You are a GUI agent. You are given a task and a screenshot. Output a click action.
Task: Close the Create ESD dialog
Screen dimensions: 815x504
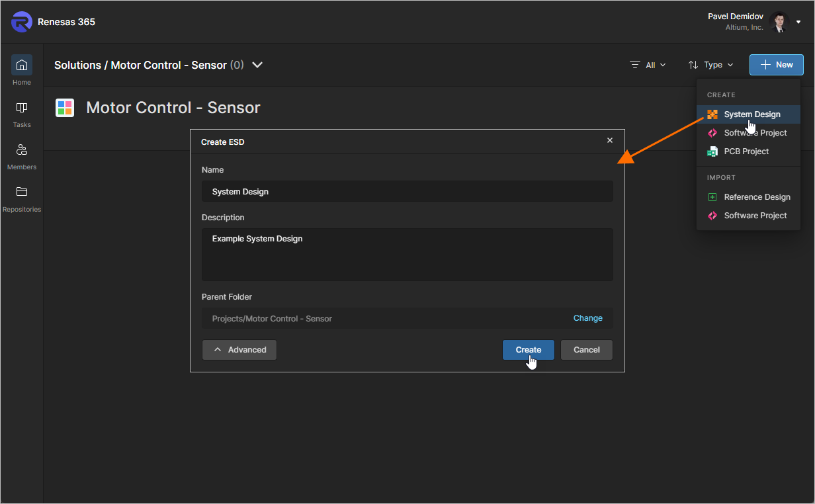click(610, 140)
